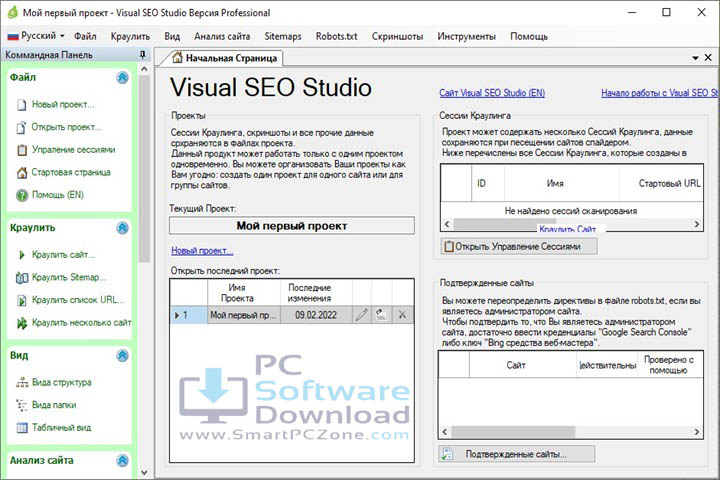Click the Russian flag language icon
This screenshot has height=480, width=720.
[x=13, y=36]
